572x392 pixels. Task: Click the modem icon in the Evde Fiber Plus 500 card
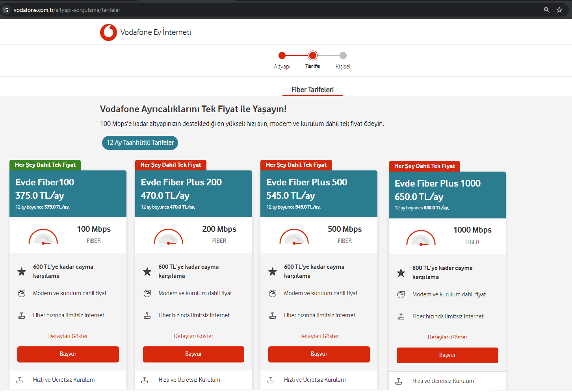(273, 293)
